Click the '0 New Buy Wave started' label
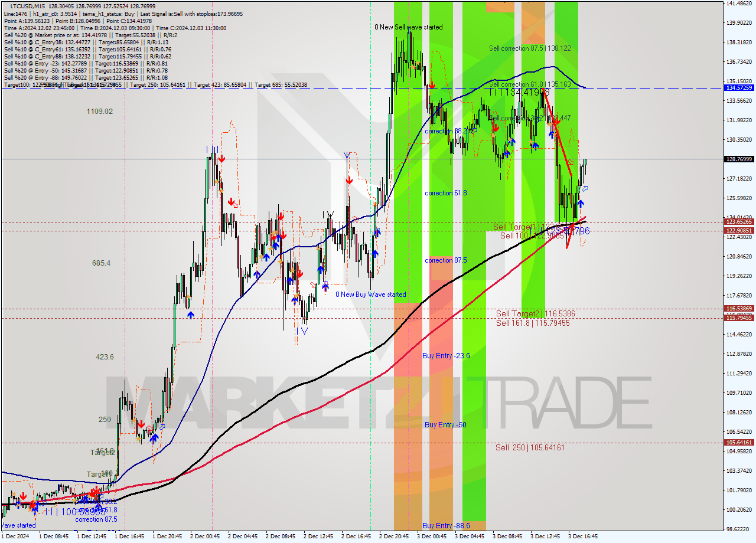This screenshot has height=543, width=756. (x=370, y=295)
